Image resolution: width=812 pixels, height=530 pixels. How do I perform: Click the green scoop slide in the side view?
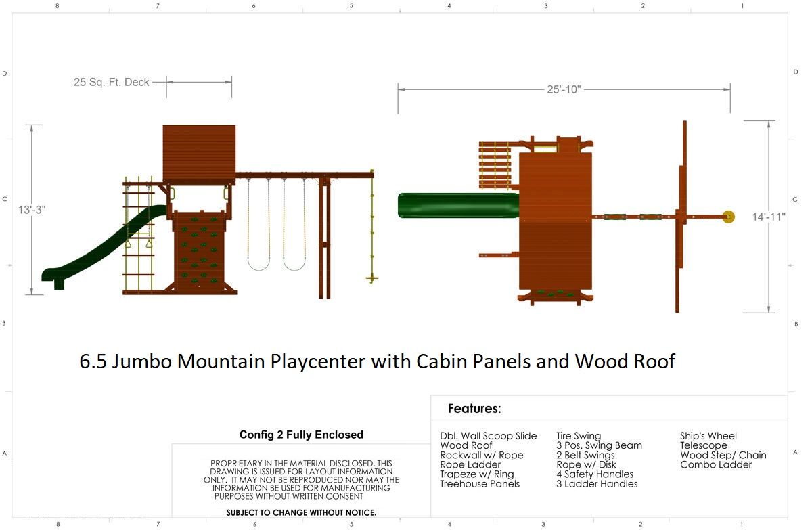pos(101,247)
